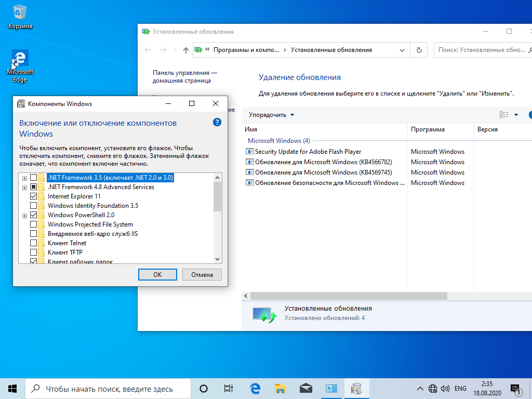Open Task View on the taskbar

coord(229,389)
